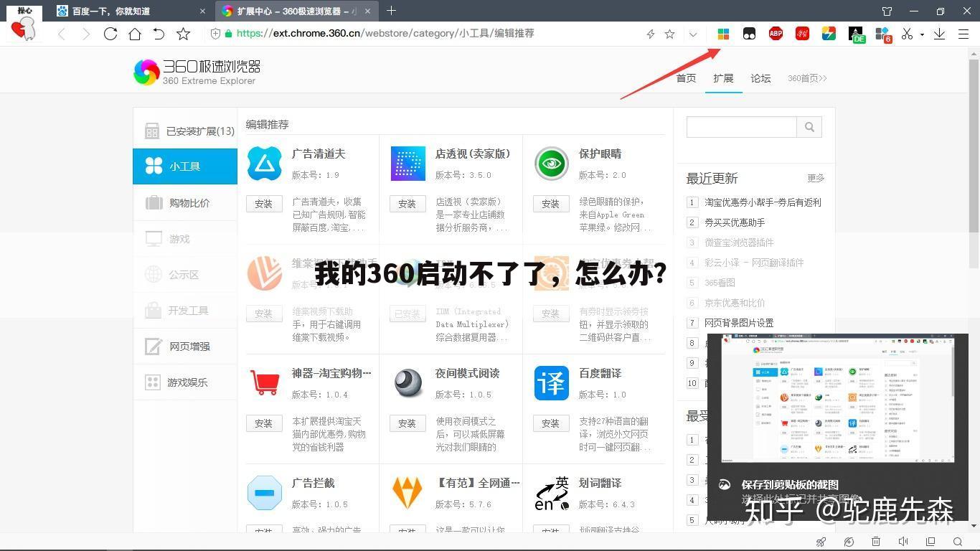Expand the address bar chevron dropdown

692,34
